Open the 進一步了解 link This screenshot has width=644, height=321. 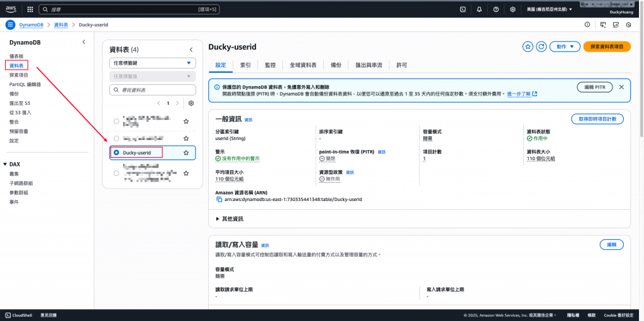(x=522, y=94)
